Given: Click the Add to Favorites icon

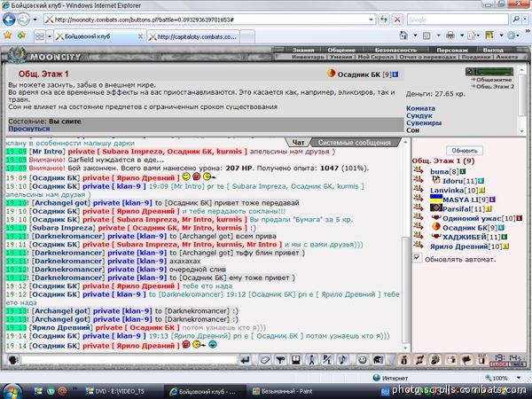Looking at the screenshot, I should pyautogui.click(x=21, y=35).
